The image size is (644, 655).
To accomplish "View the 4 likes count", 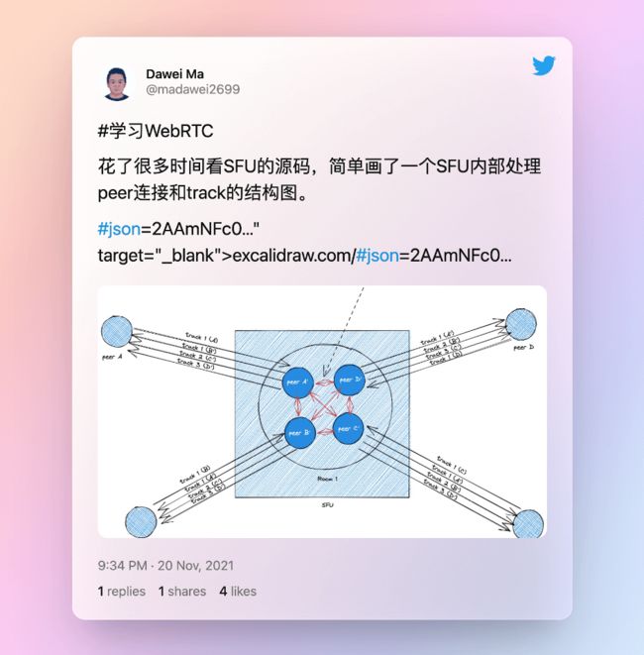I will (x=238, y=592).
